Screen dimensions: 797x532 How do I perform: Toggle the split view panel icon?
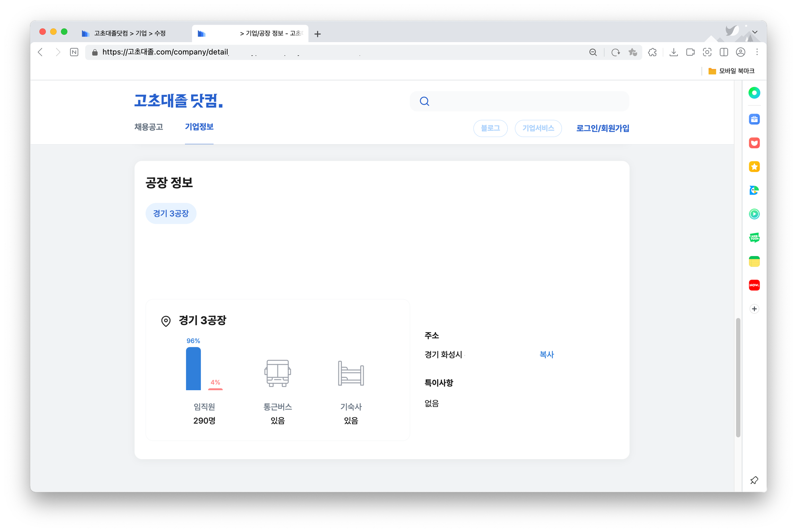coord(724,52)
